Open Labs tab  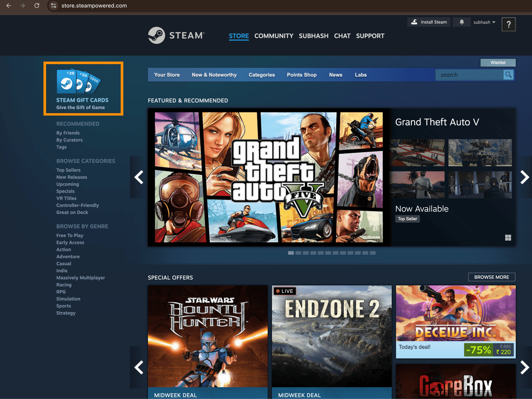tap(361, 75)
